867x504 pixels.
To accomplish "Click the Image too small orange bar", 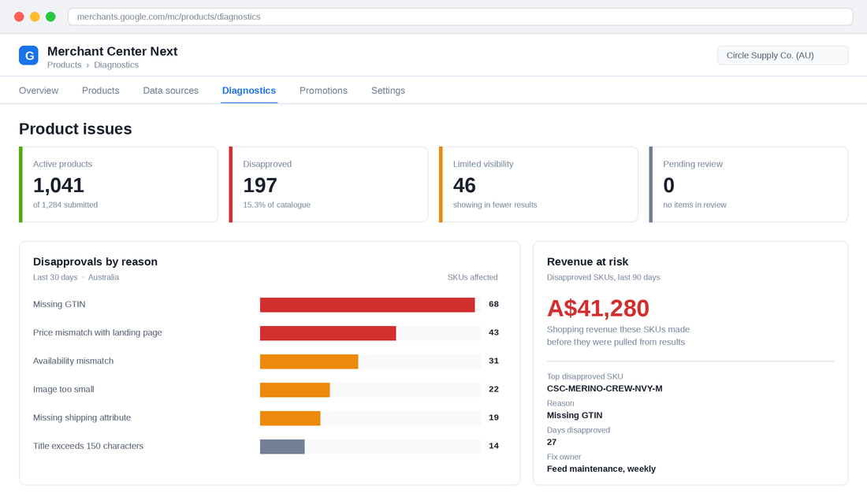I will [x=295, y=390].
